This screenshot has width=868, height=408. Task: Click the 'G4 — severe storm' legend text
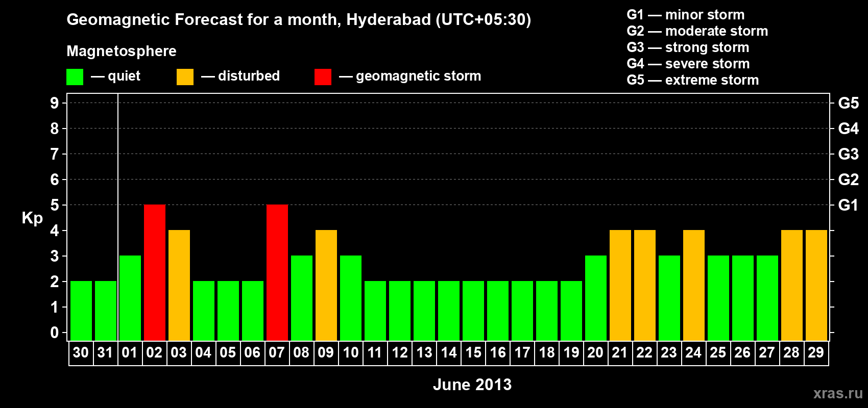[x=688, y=64]
